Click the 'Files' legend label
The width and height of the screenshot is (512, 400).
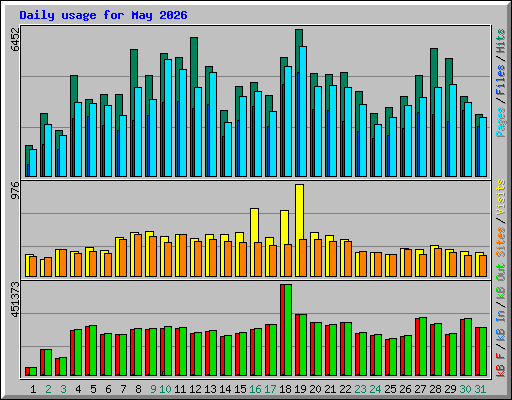tap(501, 80)
